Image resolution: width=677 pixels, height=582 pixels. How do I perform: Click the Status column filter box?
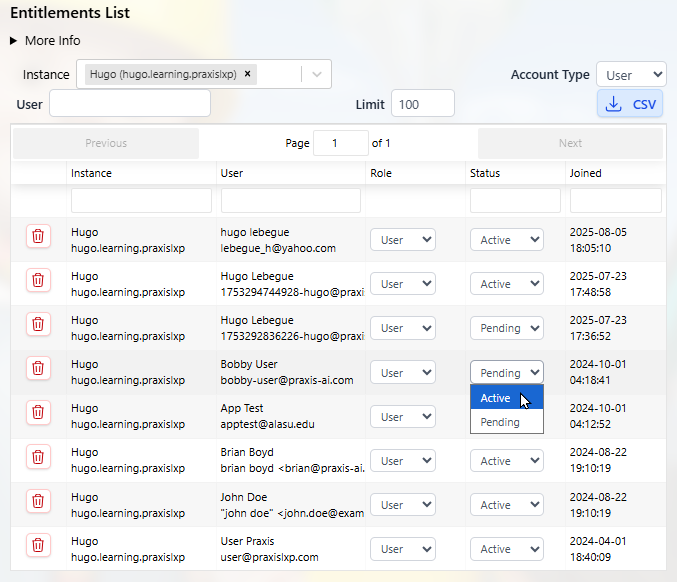click(x=515, y=201)
